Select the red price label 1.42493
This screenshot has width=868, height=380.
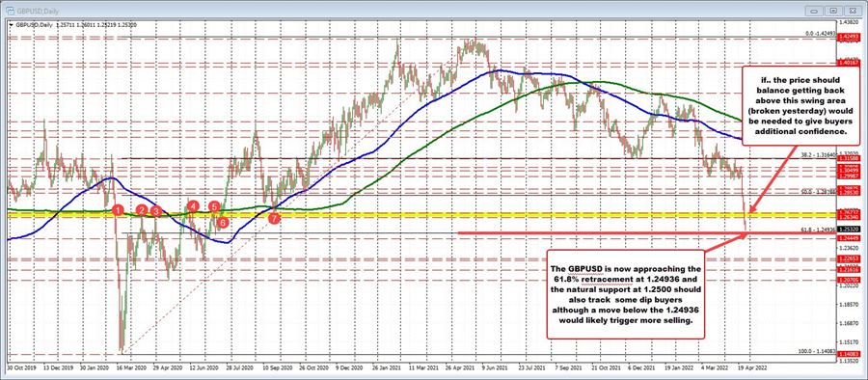click(x=848, y=37)
